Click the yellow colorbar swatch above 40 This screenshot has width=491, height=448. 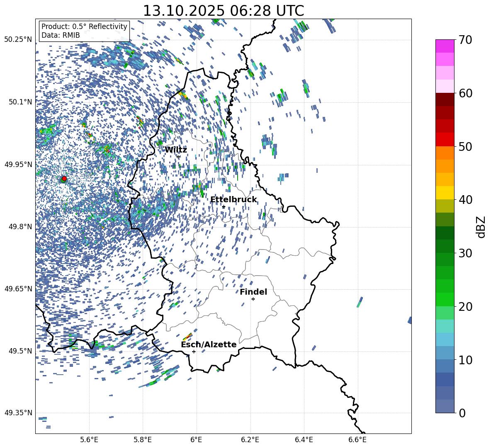445,193
